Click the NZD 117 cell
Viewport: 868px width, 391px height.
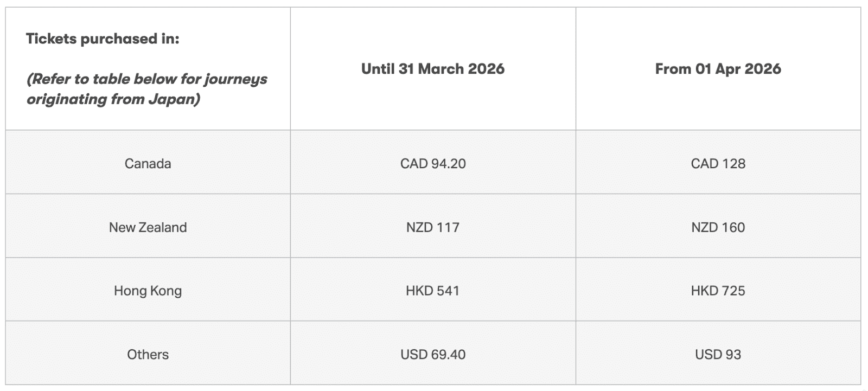[x=432, y=227]
